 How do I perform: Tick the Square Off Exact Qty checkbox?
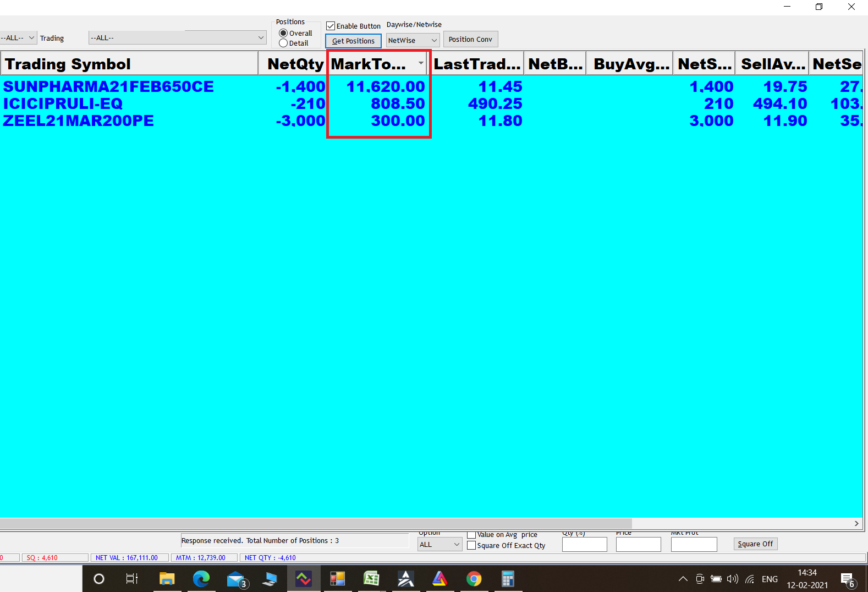(471, 546)
